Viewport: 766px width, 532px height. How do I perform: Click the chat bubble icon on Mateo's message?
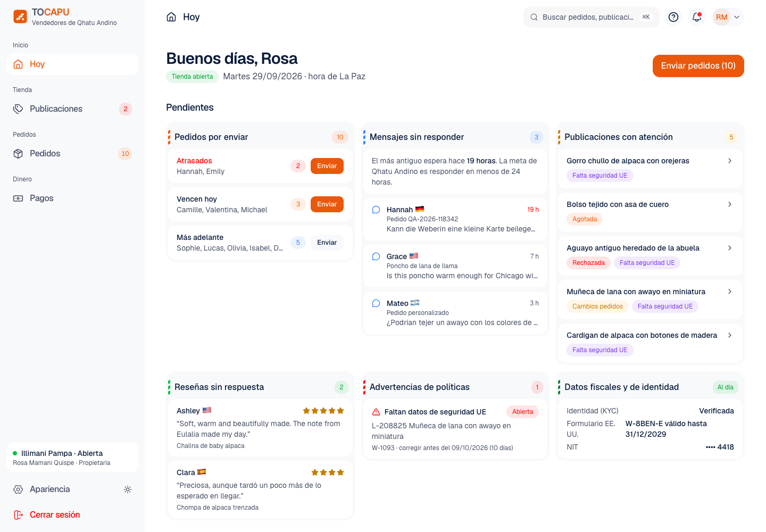tap(376, 303)
